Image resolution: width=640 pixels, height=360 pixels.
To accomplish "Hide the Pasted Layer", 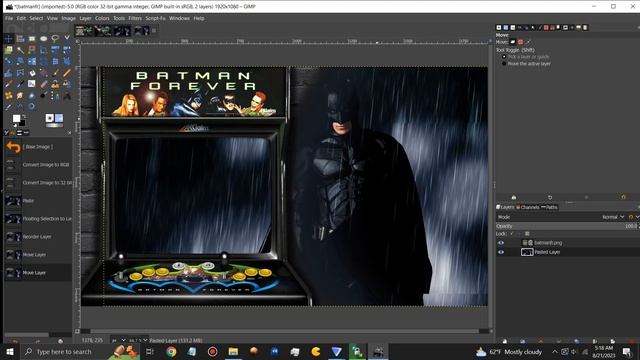I will click(501, 252).
